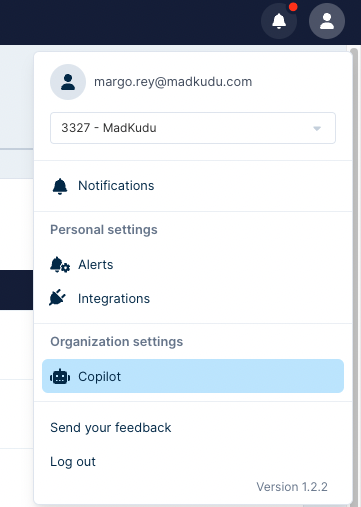The image size is (361, 507).
Task: Click the dropdown arrow in organization selector
Action: 317,128
